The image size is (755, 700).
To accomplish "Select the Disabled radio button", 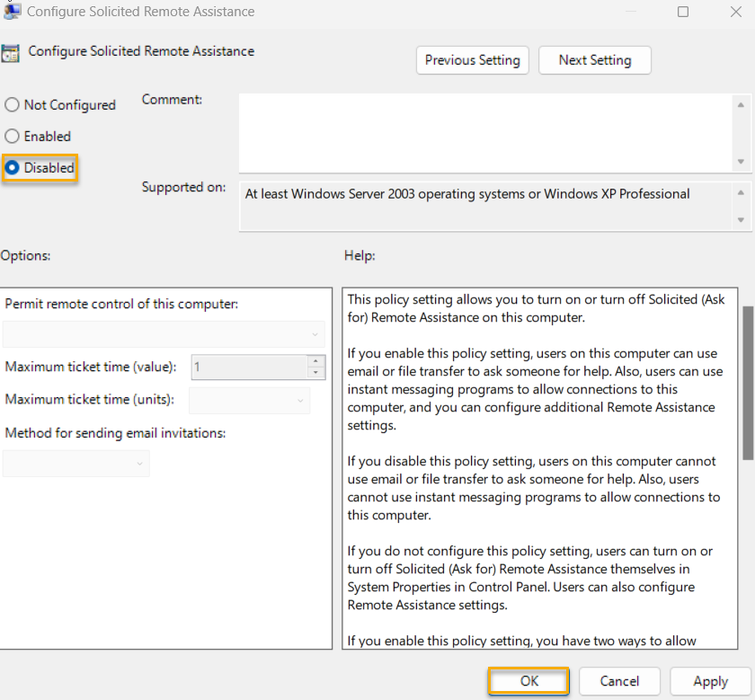I will click(11, 167).
